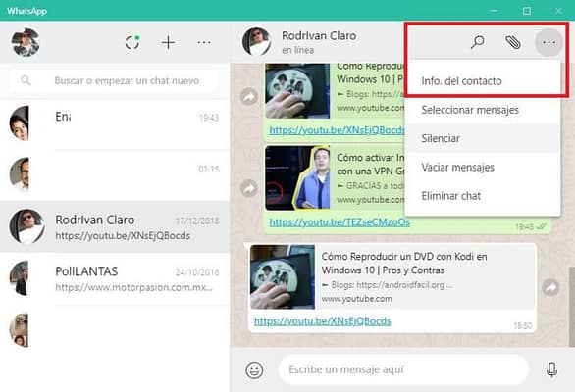This screenshot has height=392, width=575.
Task: Minimize the WhatsApp window
Action: (x=494, y=11)
